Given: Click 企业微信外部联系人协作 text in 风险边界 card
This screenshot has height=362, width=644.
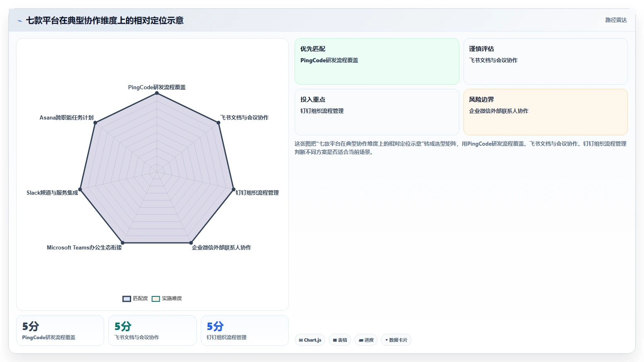Looking at the screenshot, I should (x=499, y=111).
